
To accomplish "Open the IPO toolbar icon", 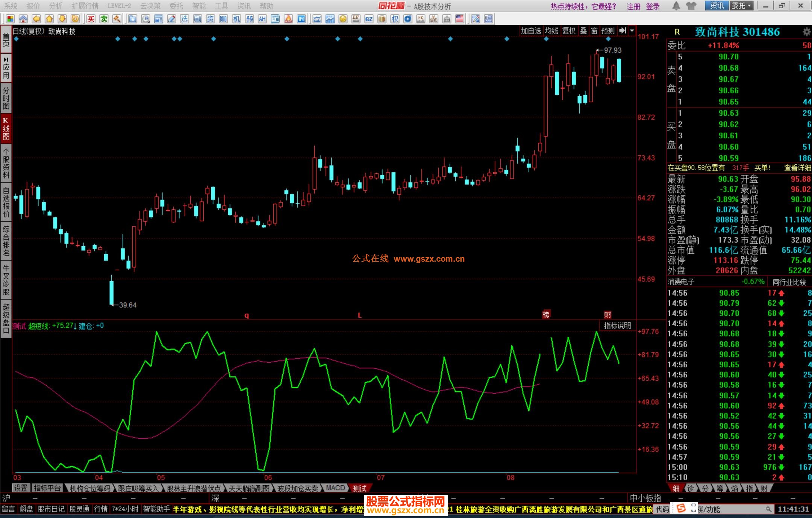I will 301,19.
